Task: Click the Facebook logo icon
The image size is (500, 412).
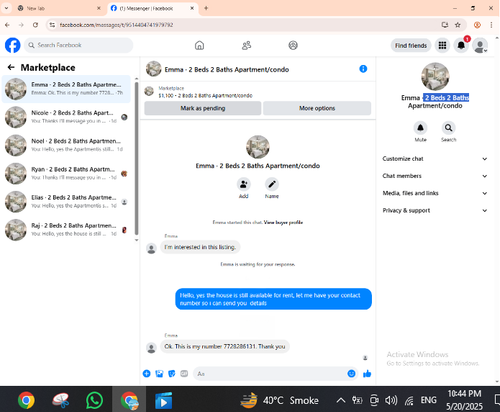Action: [x=13, y=45]
